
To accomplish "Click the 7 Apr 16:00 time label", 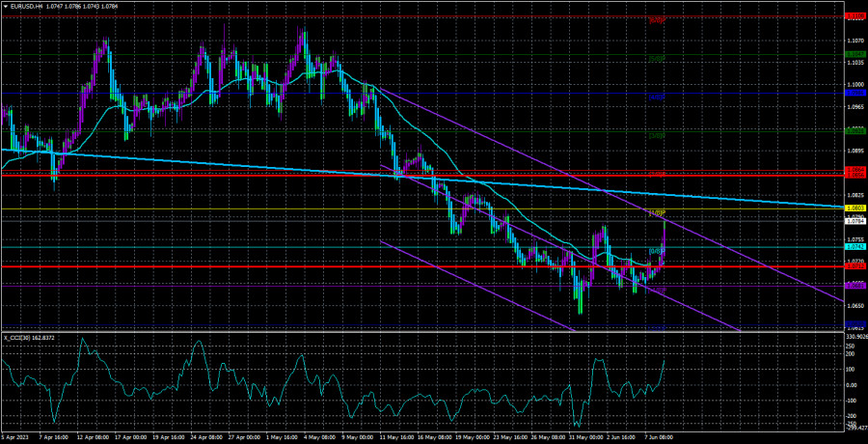I will pos(53,437).
